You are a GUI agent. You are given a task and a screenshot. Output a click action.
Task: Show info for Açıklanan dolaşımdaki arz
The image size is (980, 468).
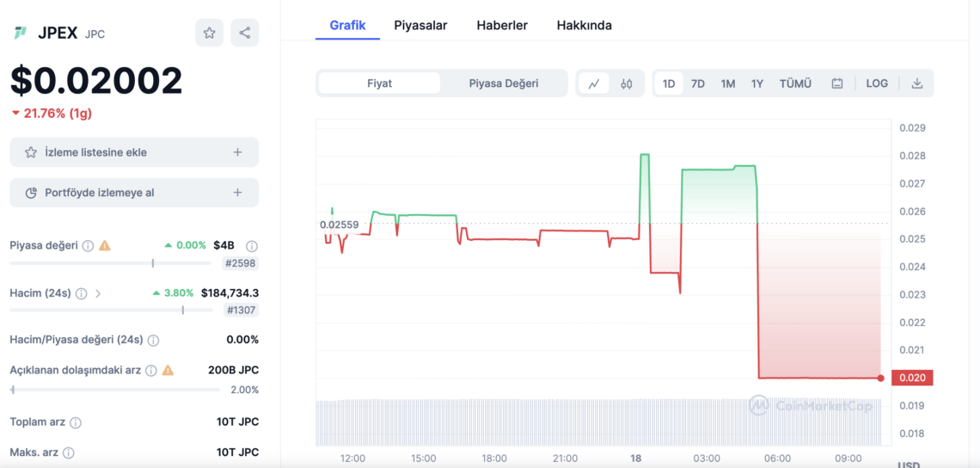point(150,371)
